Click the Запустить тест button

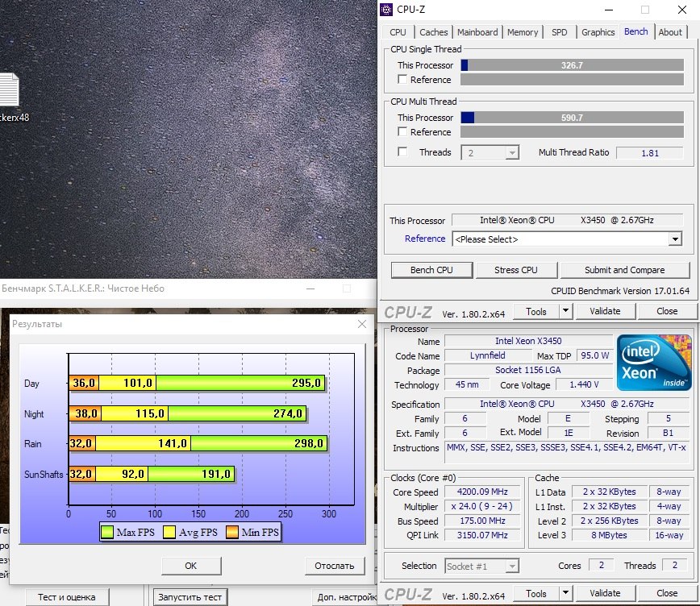click(x=190, y=597)
